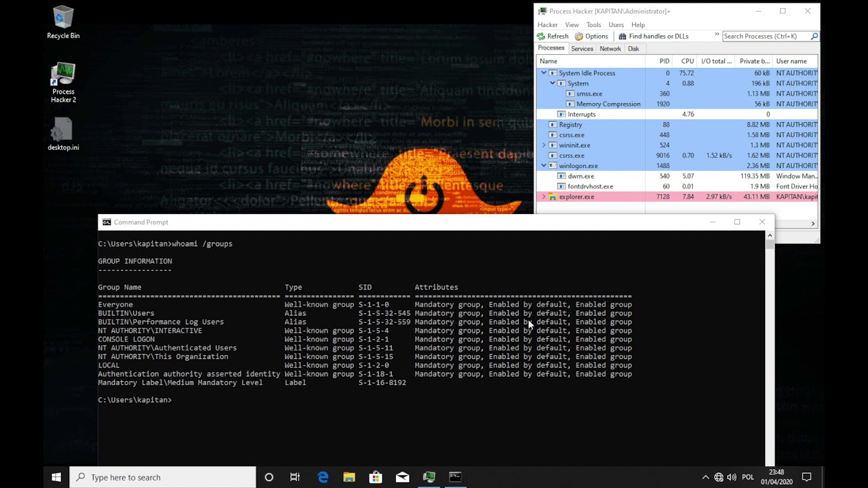Click the 43.11 MB value for explorer.exe
Screen dimensions: 868x488
pos(755,197)
